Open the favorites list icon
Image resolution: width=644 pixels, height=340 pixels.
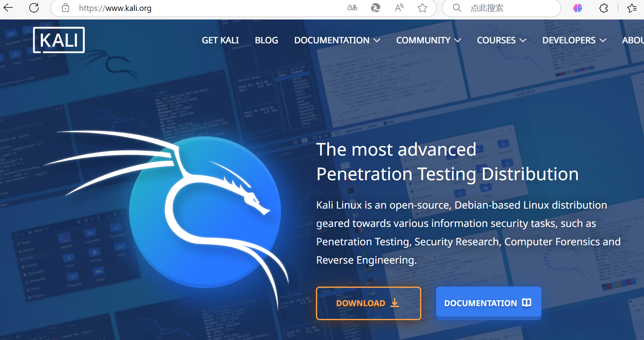632,8
